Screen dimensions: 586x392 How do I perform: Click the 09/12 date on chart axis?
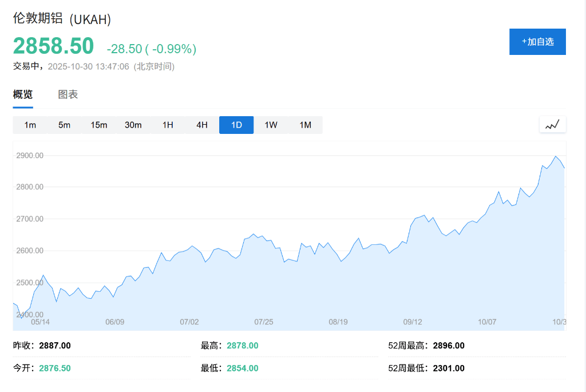click(413, 322)
